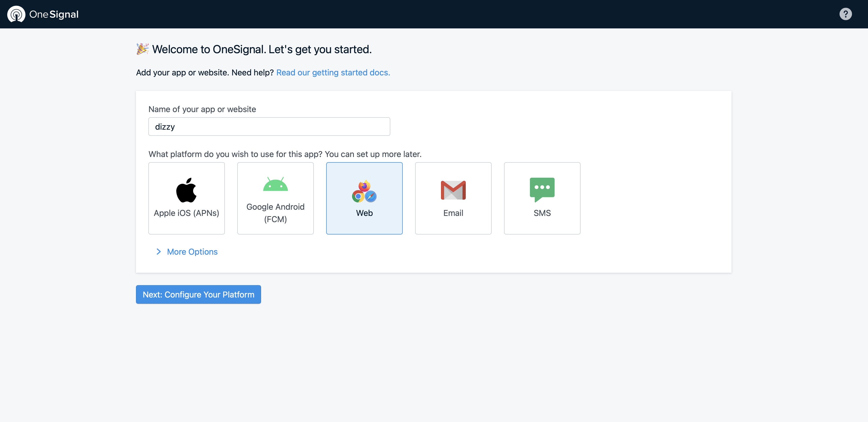Open Read our getting started docs link
The image size is (868, 422).
(333, 72)
